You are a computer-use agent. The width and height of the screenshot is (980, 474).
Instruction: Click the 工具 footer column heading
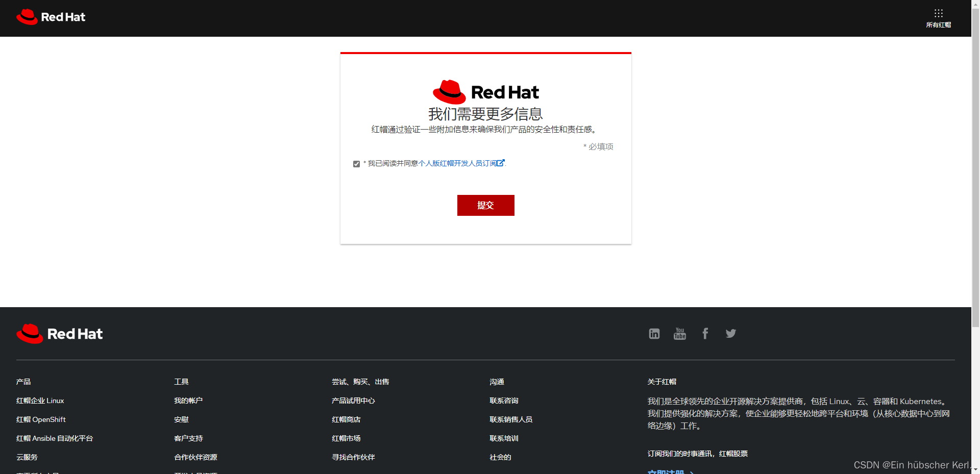(181, 382)
